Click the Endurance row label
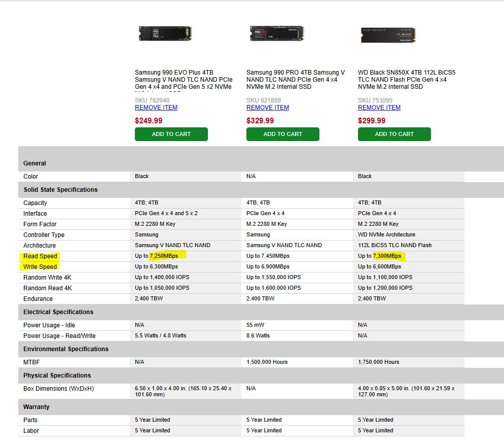504x442 pixels. pyautogui.click(x=38, y=298)
